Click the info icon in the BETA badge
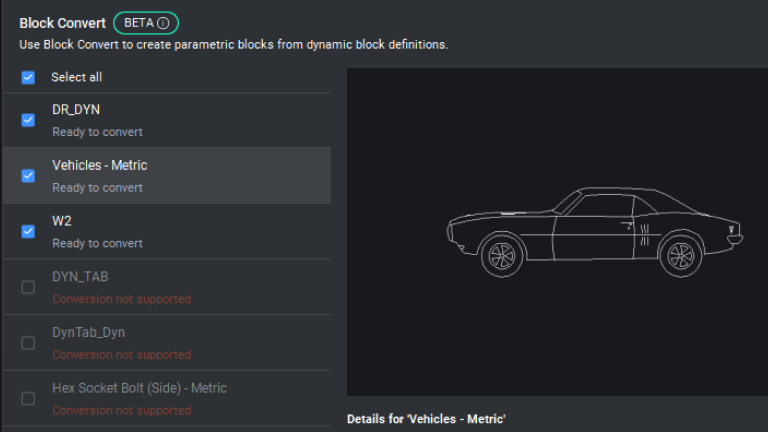Screen dimensions: 768x432 point(163,23)
